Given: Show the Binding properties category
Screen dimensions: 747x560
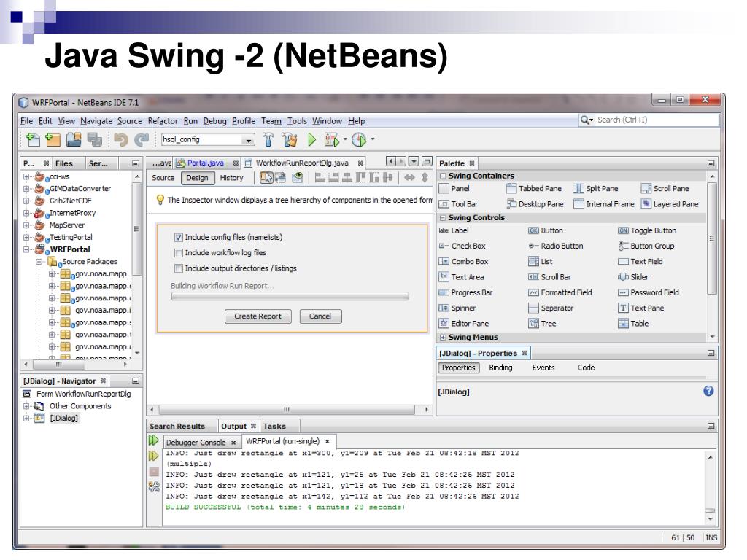Looking at the screenshot, I should (x=500, y=367).
